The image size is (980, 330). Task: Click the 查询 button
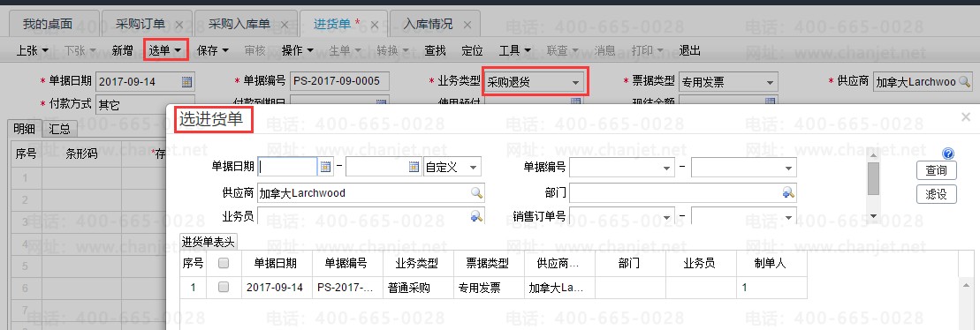click(936, 170)
